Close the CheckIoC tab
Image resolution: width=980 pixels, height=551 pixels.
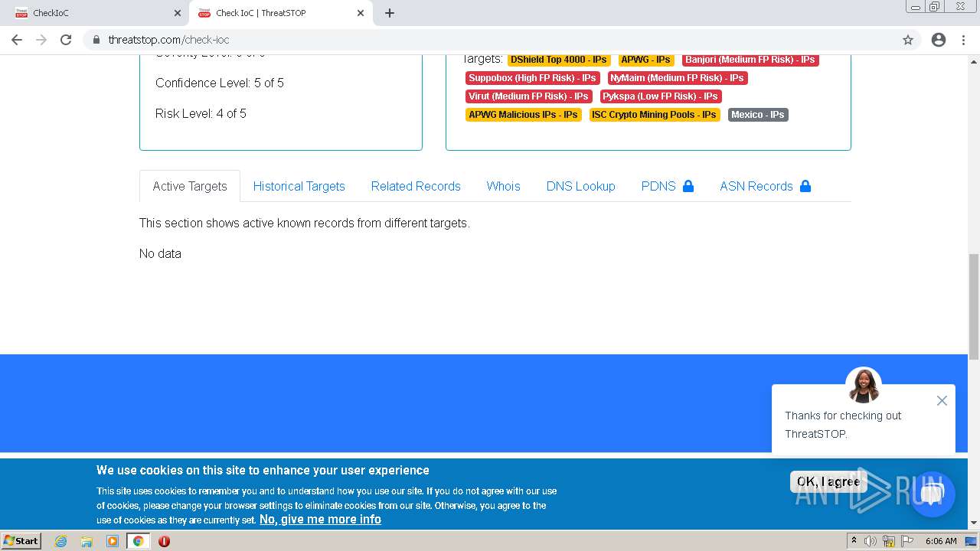click(x=178, y=13)
